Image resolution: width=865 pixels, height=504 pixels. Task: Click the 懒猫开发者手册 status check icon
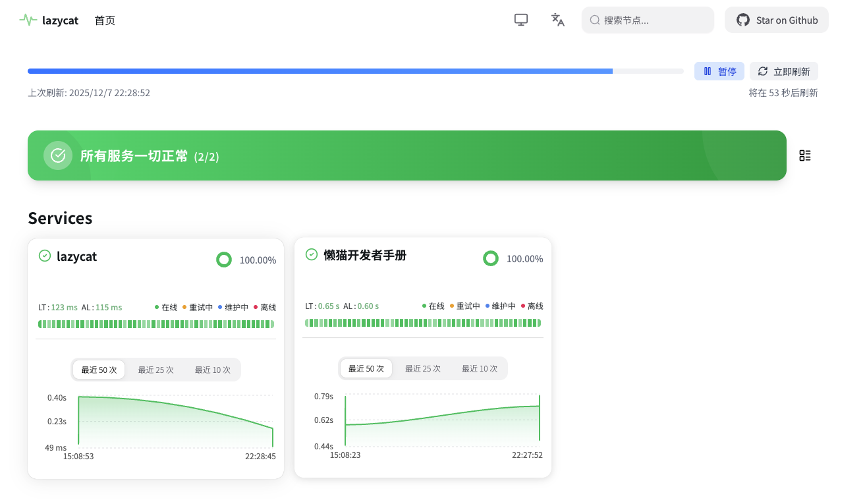[312, 254]
